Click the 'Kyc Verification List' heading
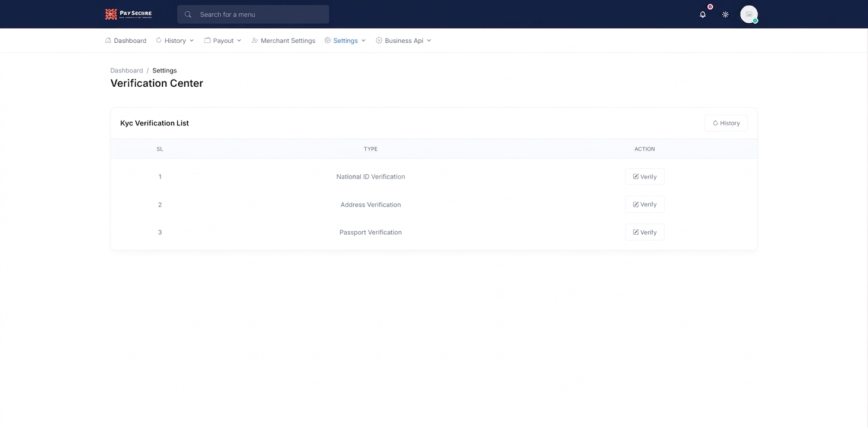868x428 pixels. [x=155, y=123]
